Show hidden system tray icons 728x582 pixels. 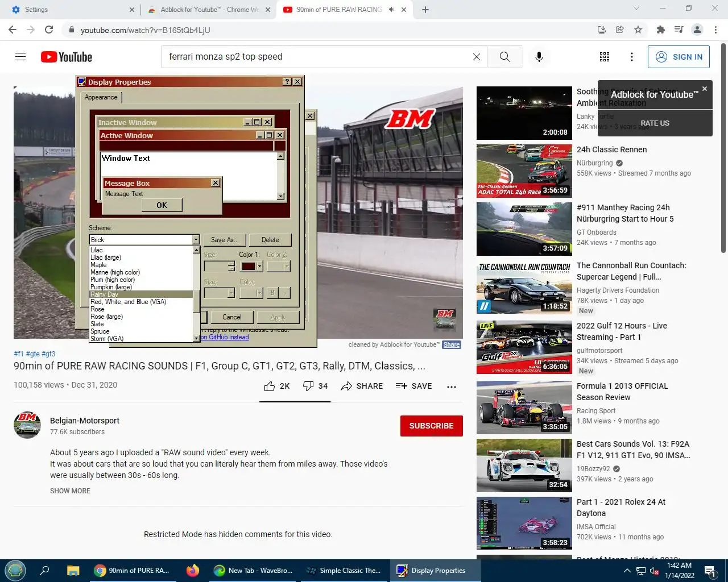tap(627, 571)
